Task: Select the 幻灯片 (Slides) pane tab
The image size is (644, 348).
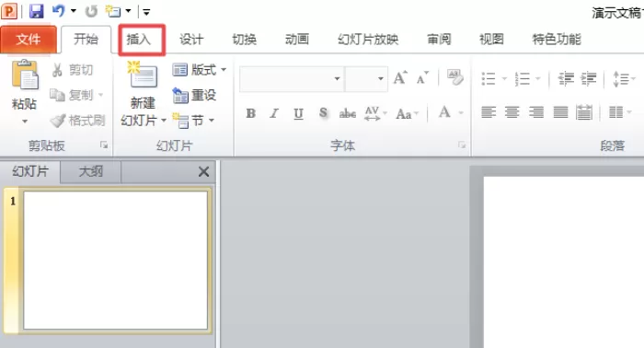Action: point(30,171)
